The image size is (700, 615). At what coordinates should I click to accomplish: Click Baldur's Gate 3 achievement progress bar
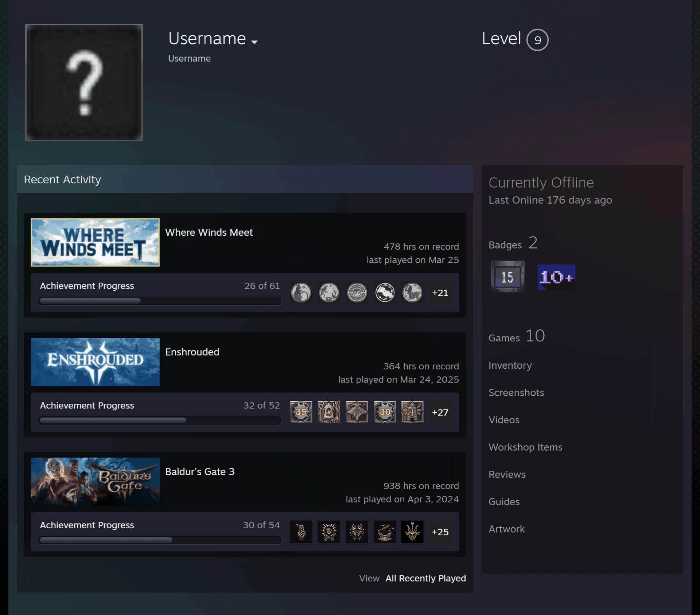point(160,540)
